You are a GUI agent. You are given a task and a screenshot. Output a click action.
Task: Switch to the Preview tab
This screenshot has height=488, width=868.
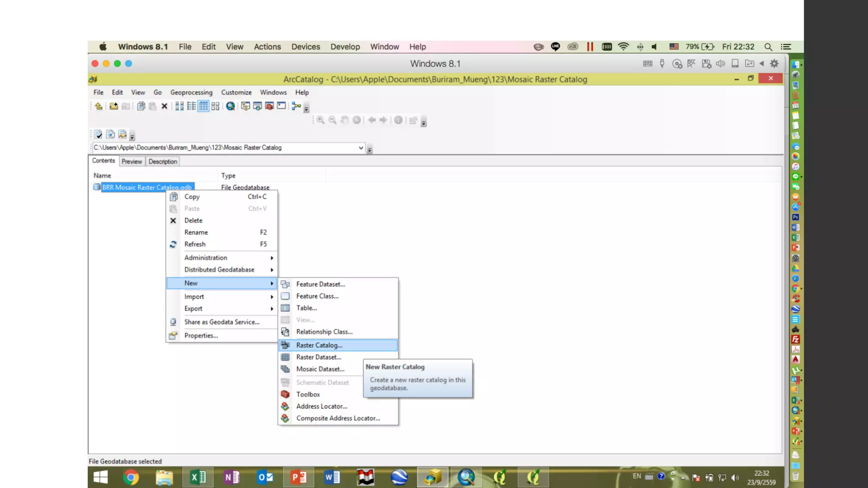coord(132,161)
